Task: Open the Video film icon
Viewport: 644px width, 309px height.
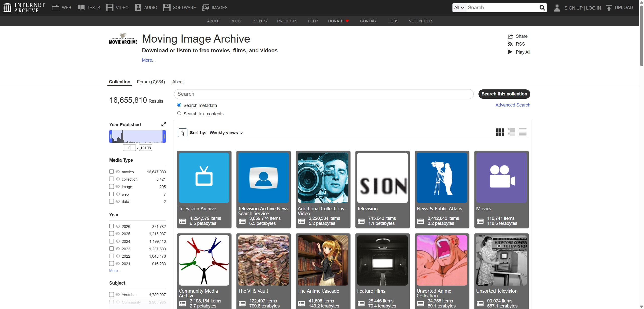Action: tap(109, 8)
